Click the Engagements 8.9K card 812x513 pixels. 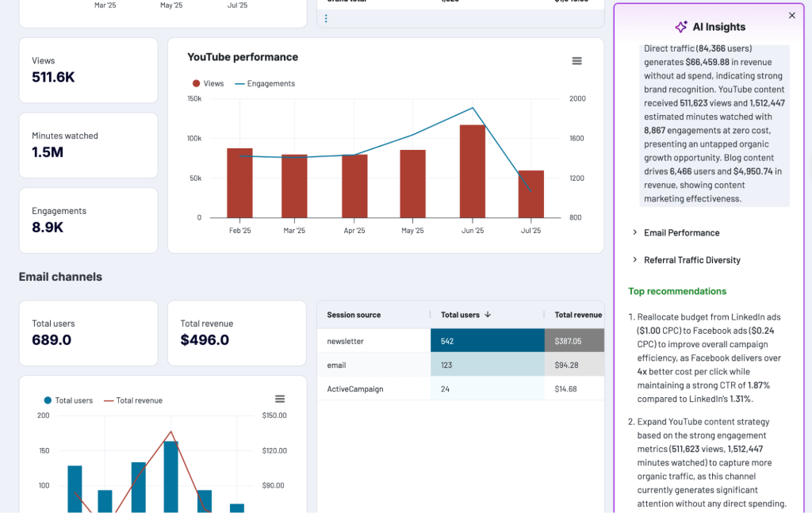pos(89,220)
